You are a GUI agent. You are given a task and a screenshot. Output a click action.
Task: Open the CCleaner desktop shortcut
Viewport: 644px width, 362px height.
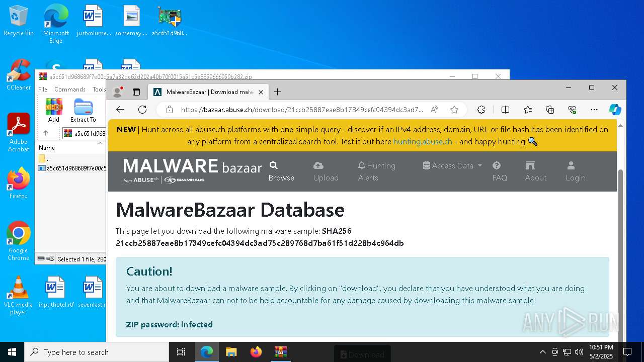pos(19,75)
